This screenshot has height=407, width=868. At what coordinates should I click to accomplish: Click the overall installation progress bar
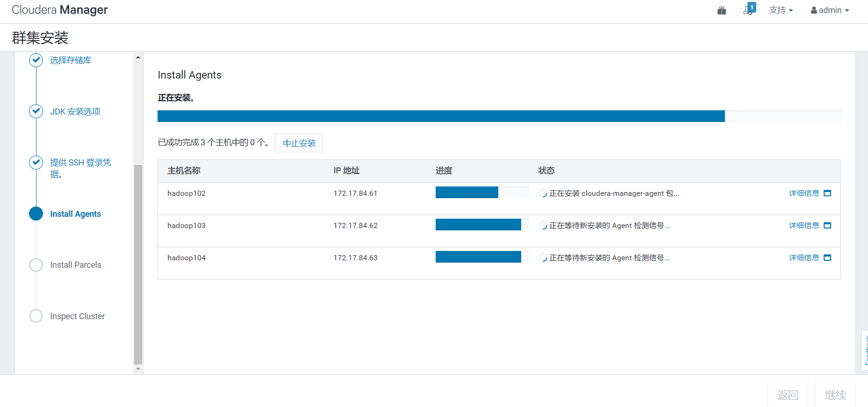pos(499,116)
